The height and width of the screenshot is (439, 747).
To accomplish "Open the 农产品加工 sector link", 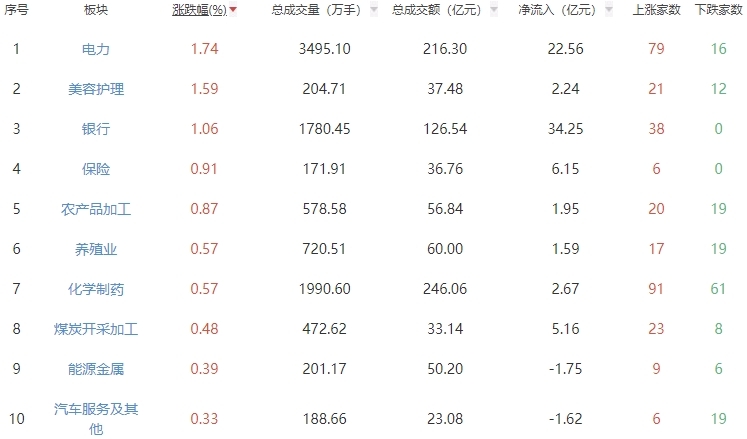I will [x=96, y=209].
